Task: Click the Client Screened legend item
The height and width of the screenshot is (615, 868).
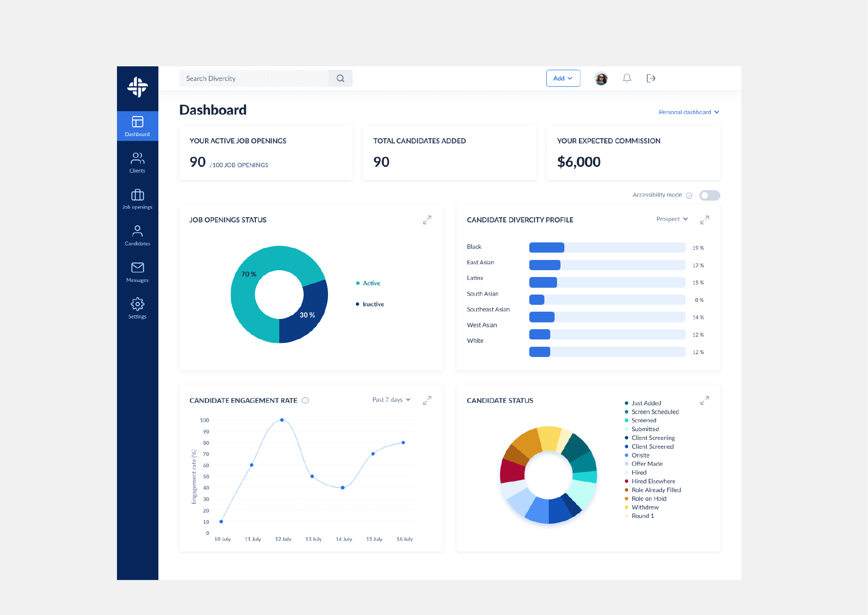Action: click(649, 447)
